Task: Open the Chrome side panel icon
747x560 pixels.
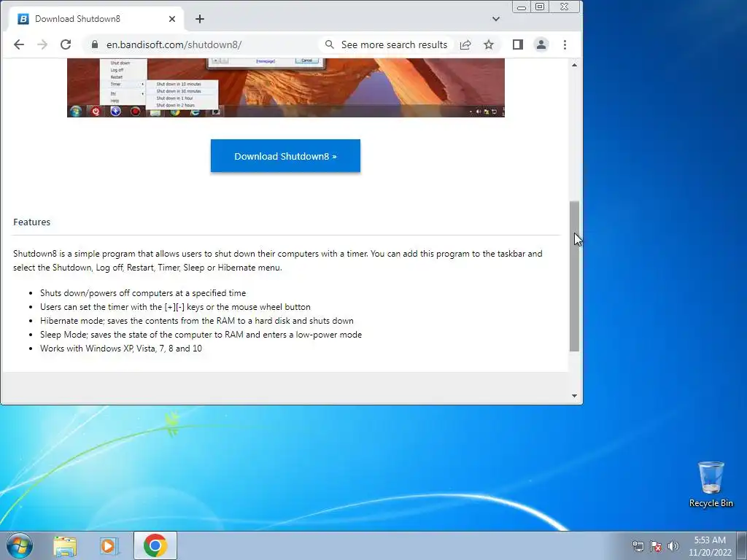Action: coord(518,44)
